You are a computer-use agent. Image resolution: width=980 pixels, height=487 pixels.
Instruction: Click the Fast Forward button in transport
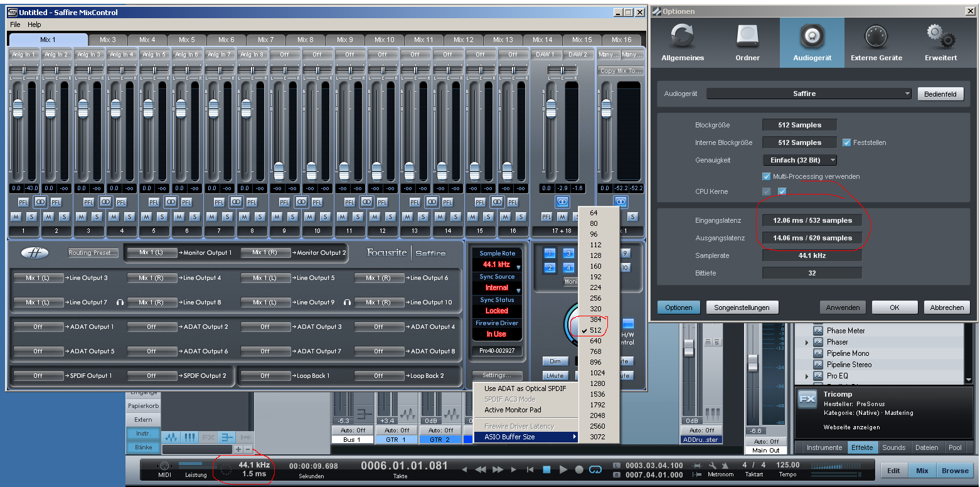498,469
